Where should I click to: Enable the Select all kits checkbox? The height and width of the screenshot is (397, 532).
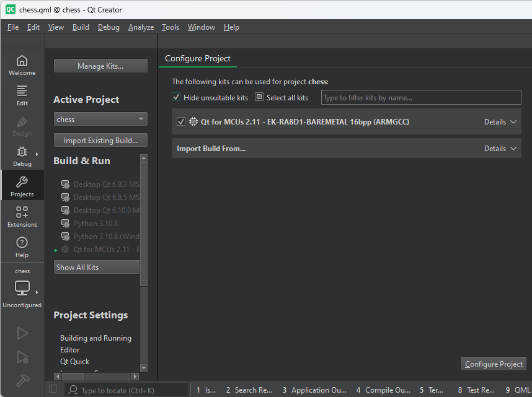[x=259, y=97]
